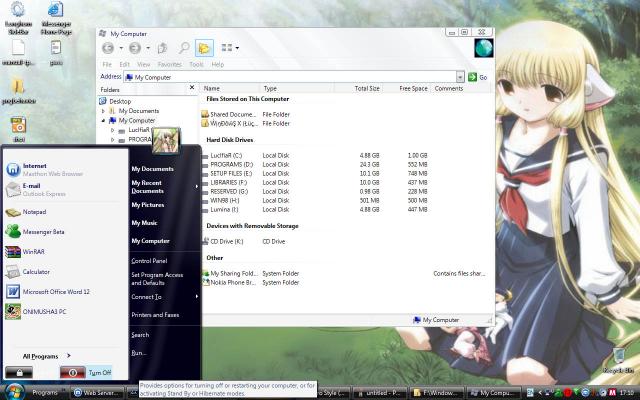Screen dimensions: 640x400
Task: Click the Back button in My Computer toolbar
Action: [108, 48]
